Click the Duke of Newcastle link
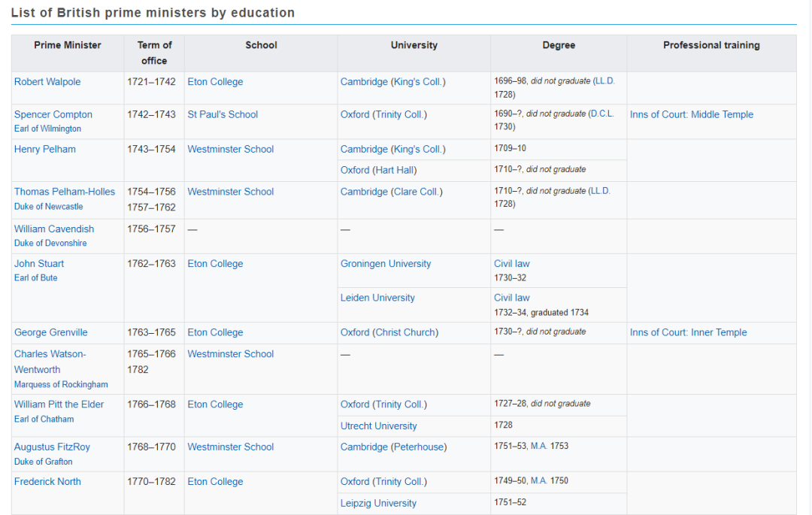The width and height of the screenshot is (812, 515). pos(48,206)
